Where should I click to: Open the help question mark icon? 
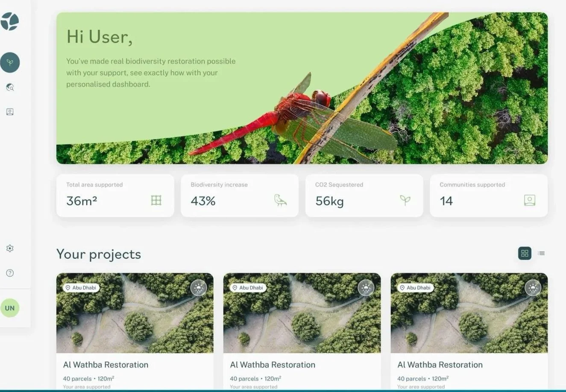[x=10, y=273]
